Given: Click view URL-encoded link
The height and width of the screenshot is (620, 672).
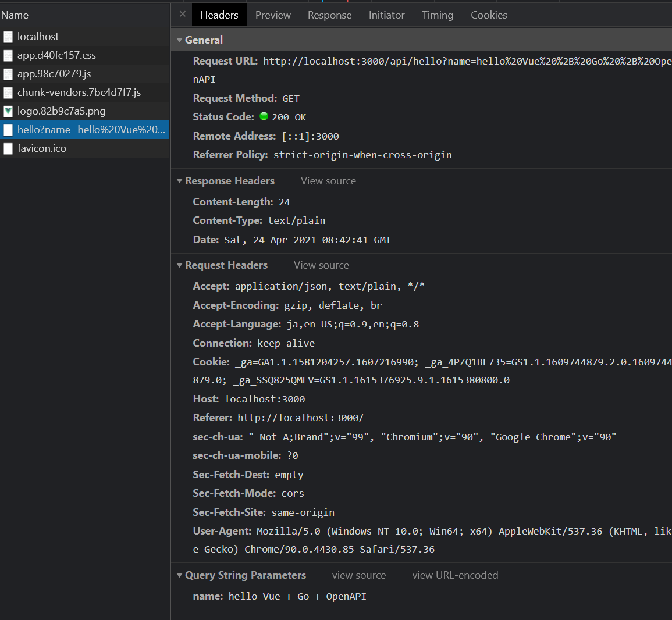Looking at the screenshot, I should (x=455, y=575).
